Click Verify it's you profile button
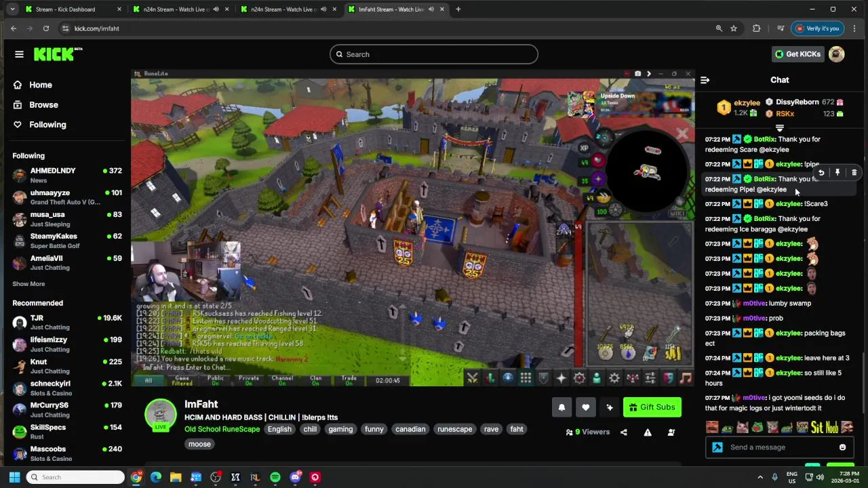The height and width of the screenshot is (488, 868). point(818,28)
